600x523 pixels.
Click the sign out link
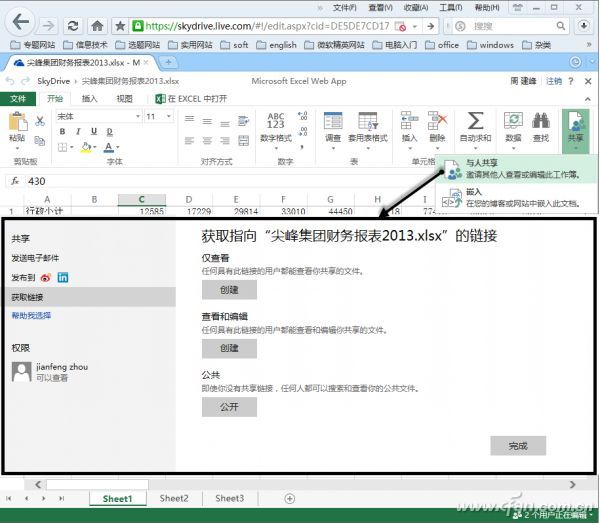click(x=554, y=81)
